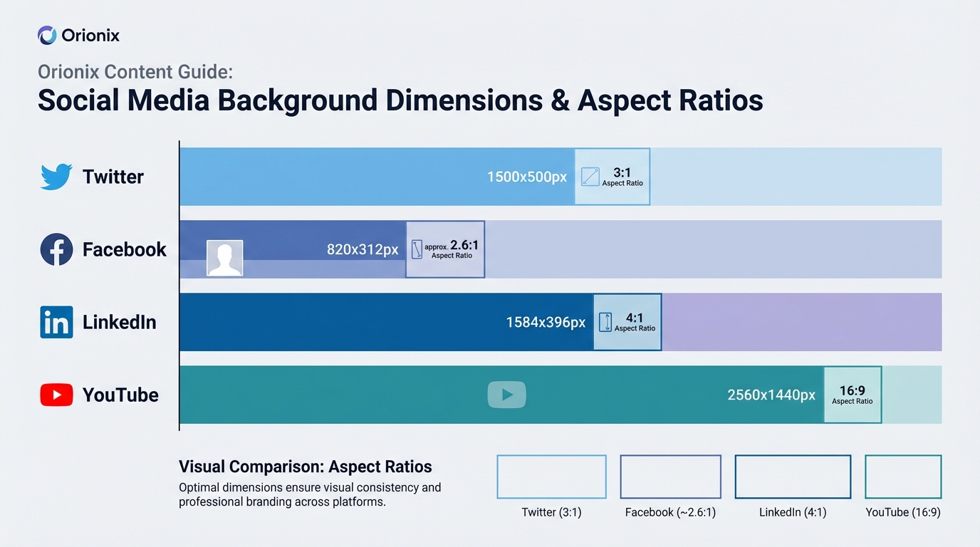The height and width of the screenshot is (547, 980).
Task: Expand the 16:9 Aspect Ratio badge for YouTube
Action: pos(852,395)
